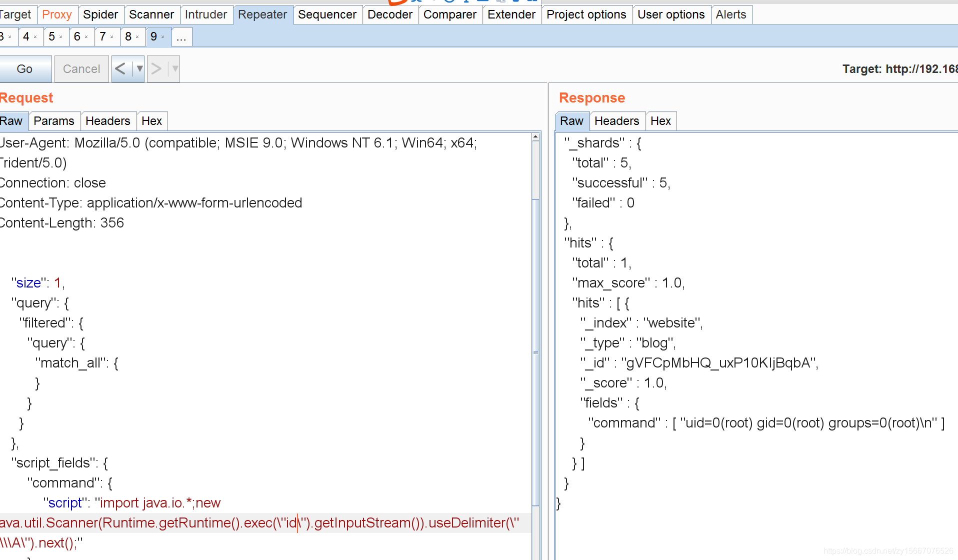Click the "_id" value line in response
The height and width of the screenshot is (560, 958).
[x=699, y=363]
